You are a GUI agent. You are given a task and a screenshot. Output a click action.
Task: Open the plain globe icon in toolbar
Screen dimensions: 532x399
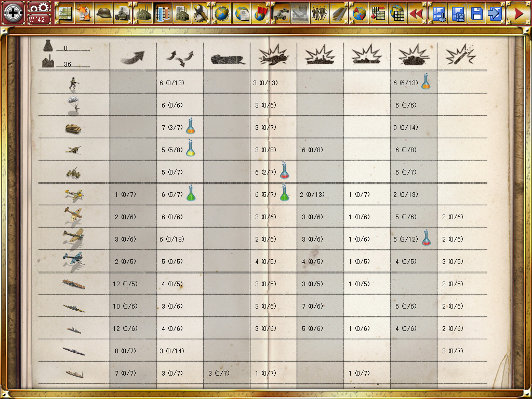pos(222,13)
